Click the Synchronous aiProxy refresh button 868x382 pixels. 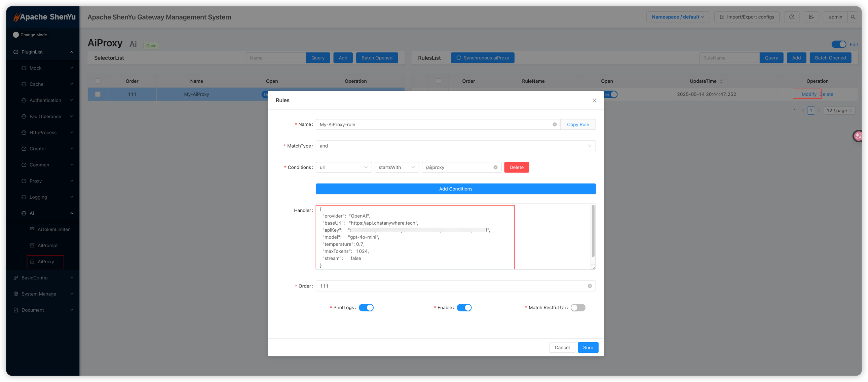(x=482, y=58)
